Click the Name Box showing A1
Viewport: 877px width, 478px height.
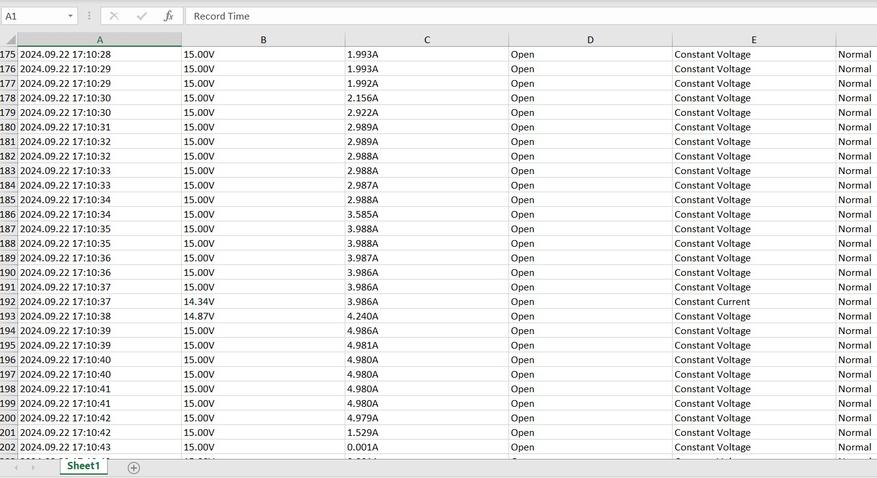pos(34,16)
